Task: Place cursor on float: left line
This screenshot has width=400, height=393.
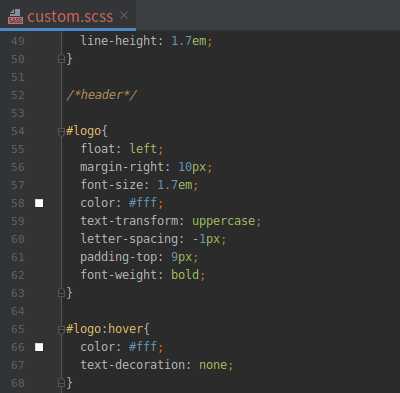Action: coord(122,149)
